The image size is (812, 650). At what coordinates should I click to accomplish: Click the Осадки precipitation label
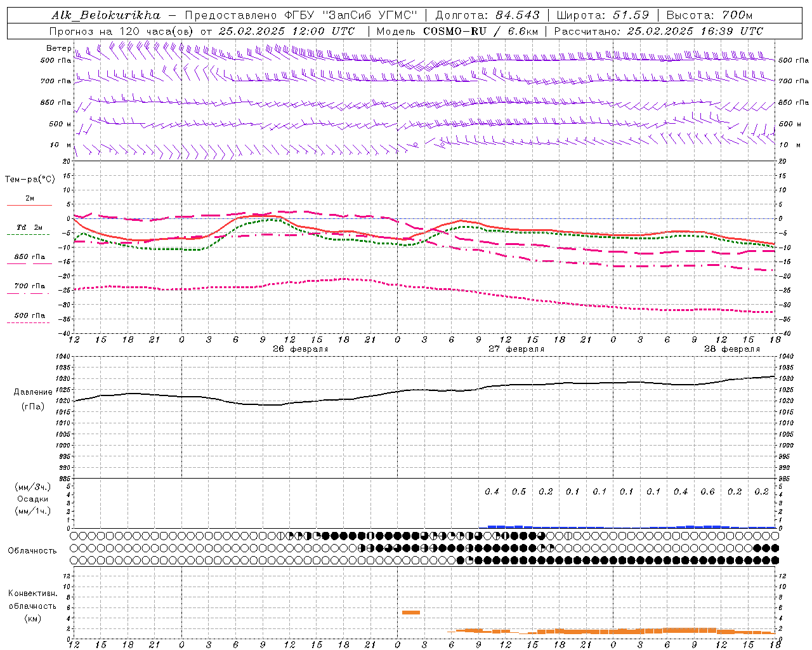32,499
